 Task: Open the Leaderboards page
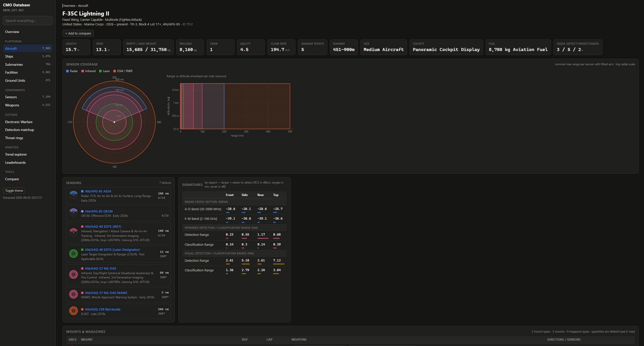coord(28,162)
